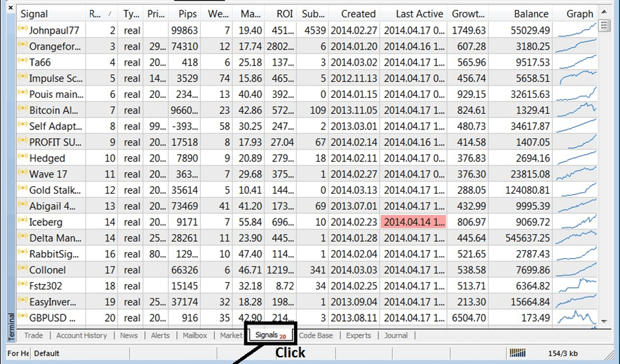Click subscribers count 4539
This screenshot has height=364, width=620.
(315, 30)
